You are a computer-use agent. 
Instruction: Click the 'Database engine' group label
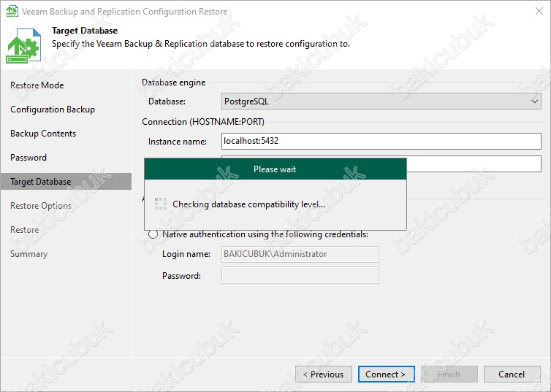click(174, 82)
